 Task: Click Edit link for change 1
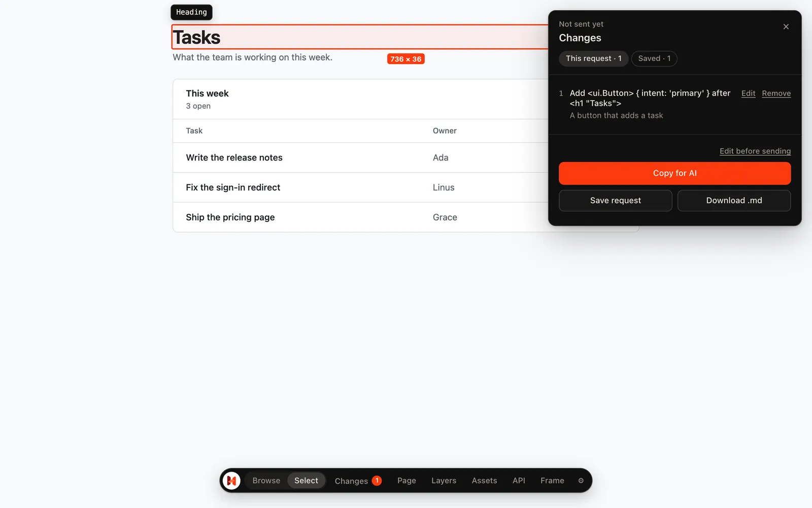[x=748, y=93]
